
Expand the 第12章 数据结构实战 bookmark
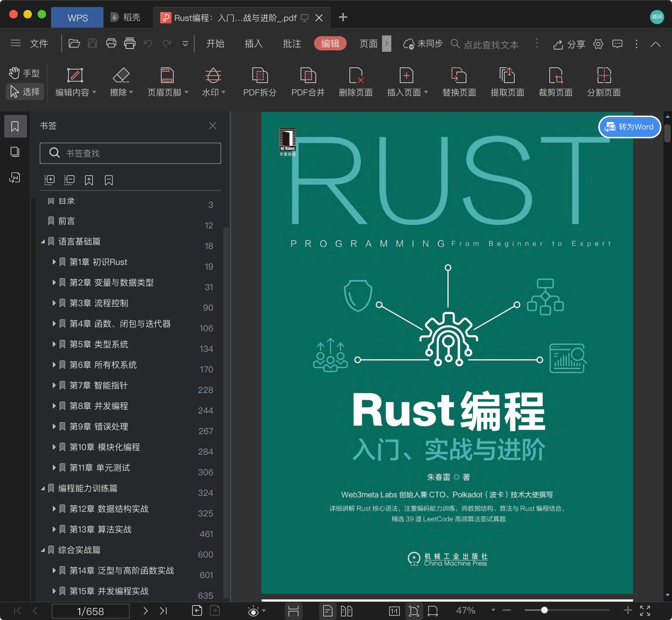click(54, 509)
